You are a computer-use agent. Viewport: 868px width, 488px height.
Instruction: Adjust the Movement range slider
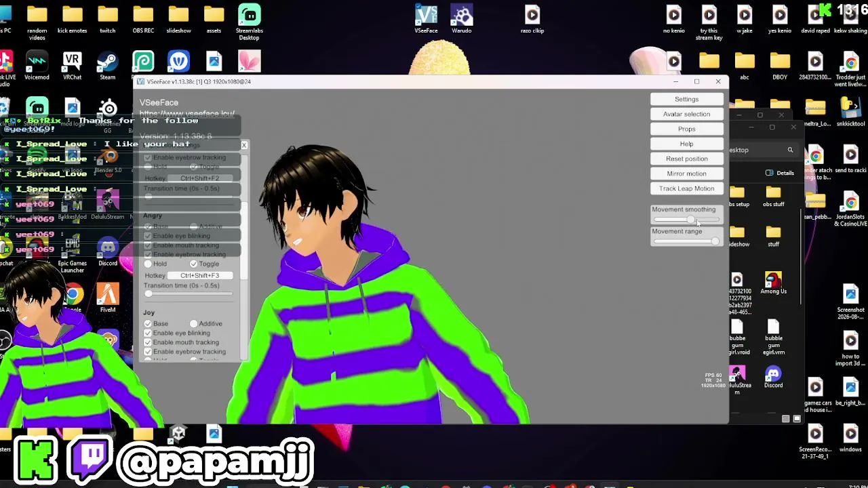click(x=686, y=241)
